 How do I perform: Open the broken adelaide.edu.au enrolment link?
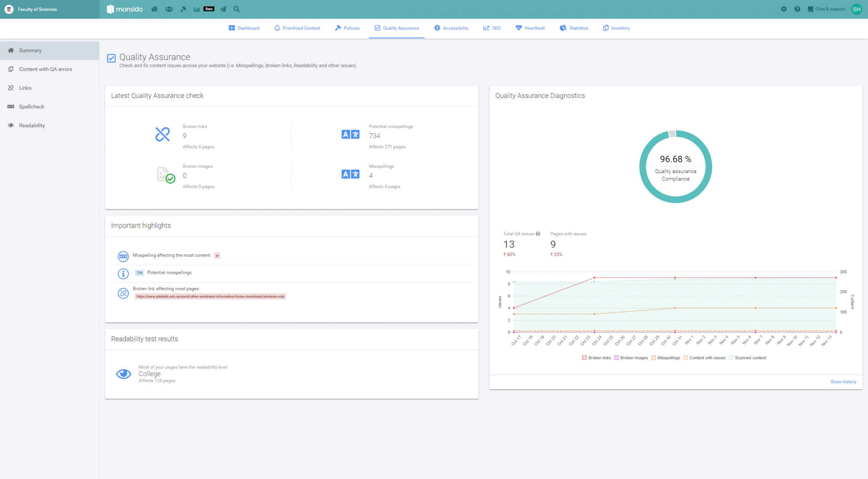(x=210, y=296)
